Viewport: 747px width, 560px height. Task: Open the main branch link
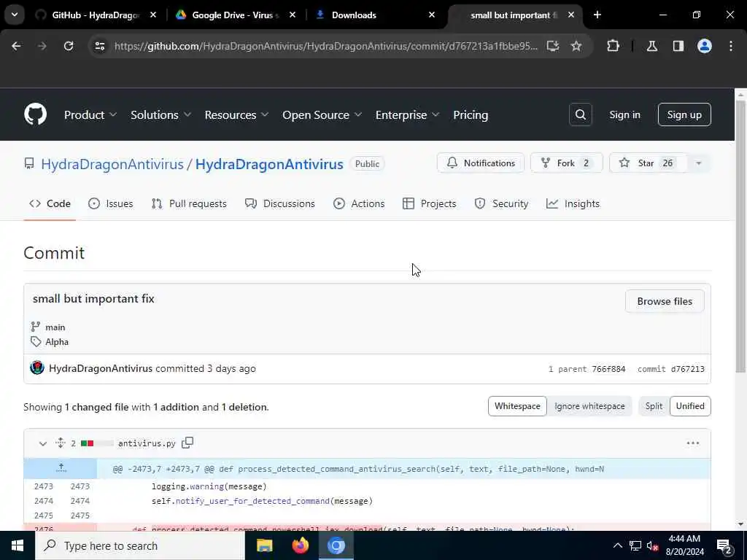(55, 327)
